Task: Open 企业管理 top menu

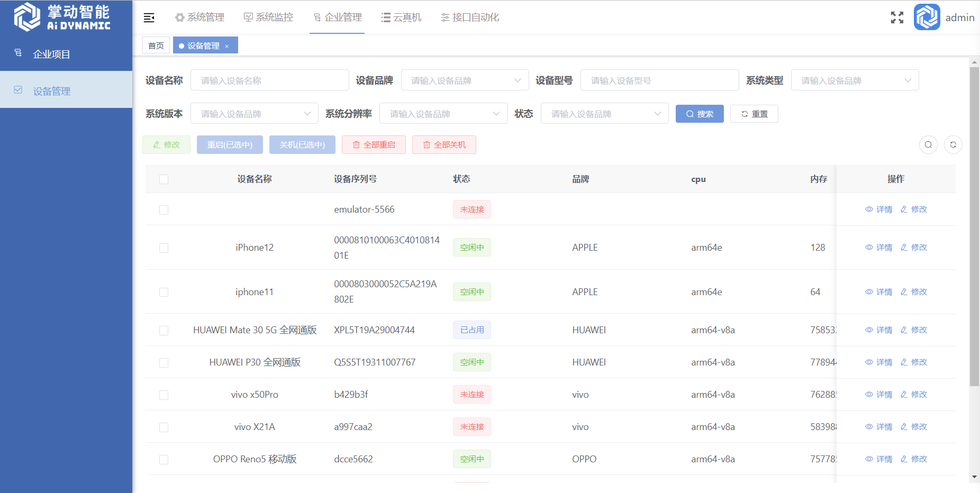Action: point(337,17)
